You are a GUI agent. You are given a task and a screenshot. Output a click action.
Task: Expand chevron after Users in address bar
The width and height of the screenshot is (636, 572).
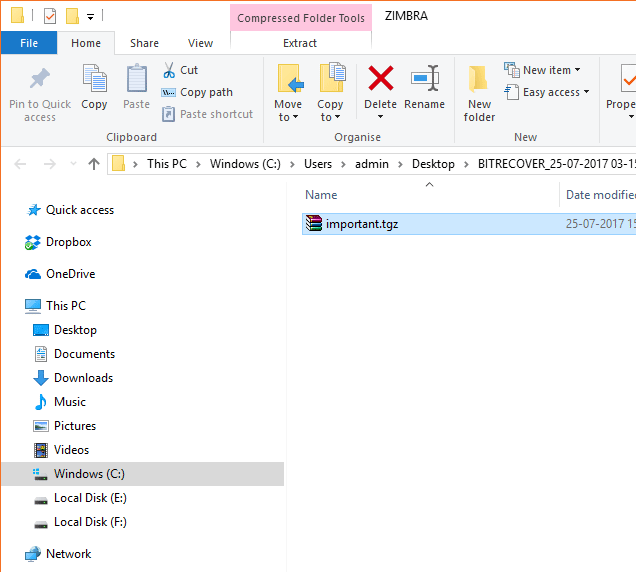[343, 164]
